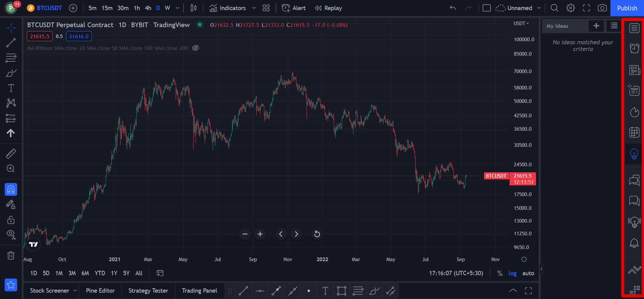The image size is (644, 299).
Task: Select the Zoom In magnifier tool
Action: (x=11, y=169)
